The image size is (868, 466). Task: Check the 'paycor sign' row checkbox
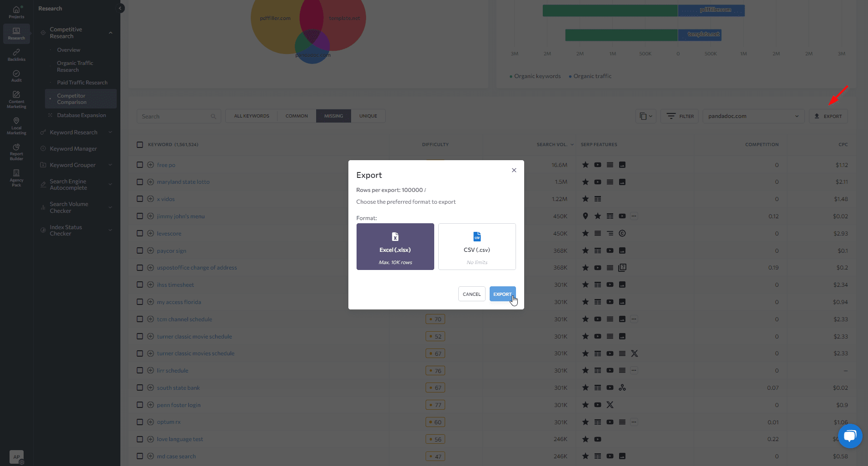pyautogui.click(x=140, y=250)
